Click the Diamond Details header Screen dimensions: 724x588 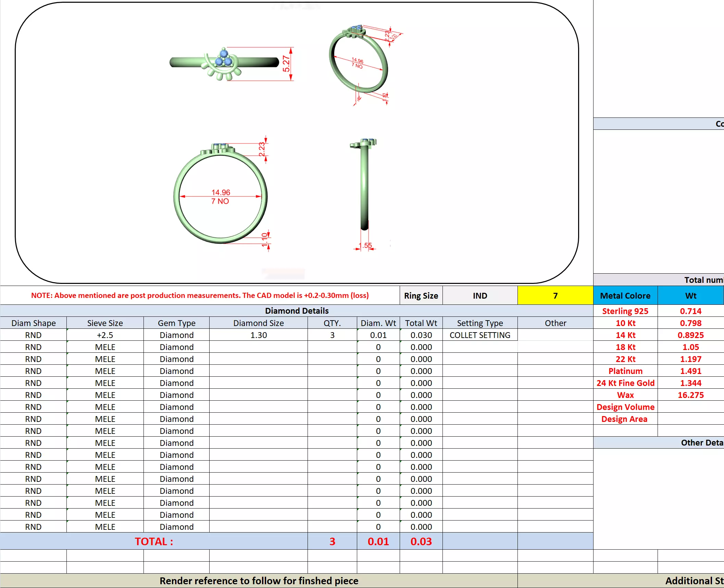pos(297,311)
